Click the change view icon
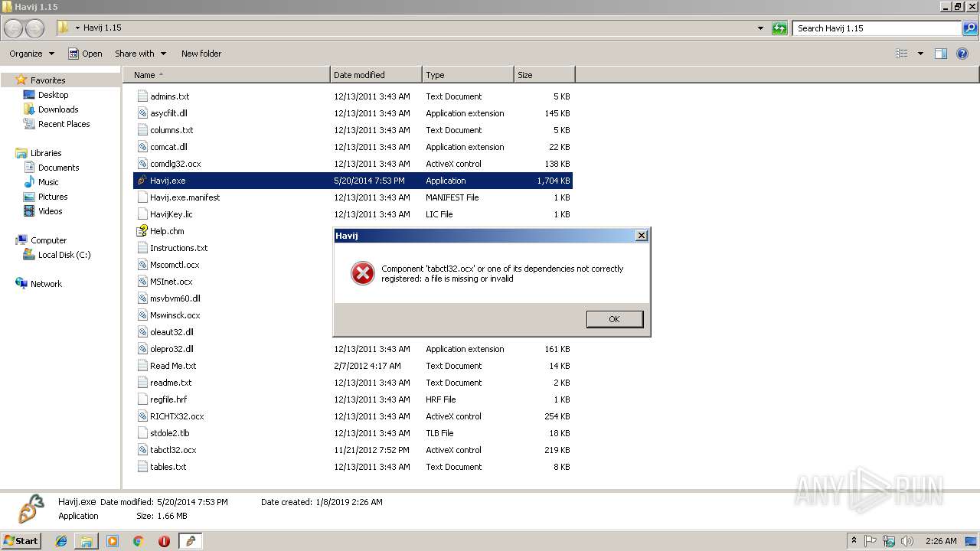The width and height of the screenshot is (980, 551). [x=902, y=54]
